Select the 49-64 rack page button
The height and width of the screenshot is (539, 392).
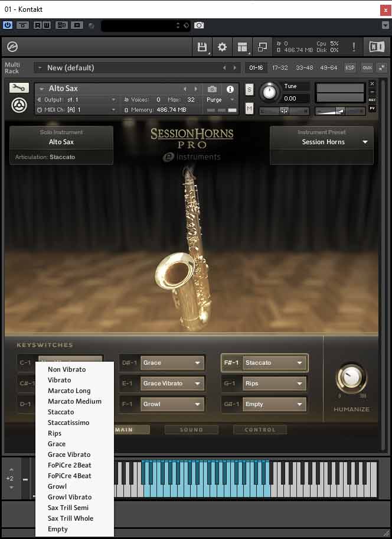click(x=328, y=68)
